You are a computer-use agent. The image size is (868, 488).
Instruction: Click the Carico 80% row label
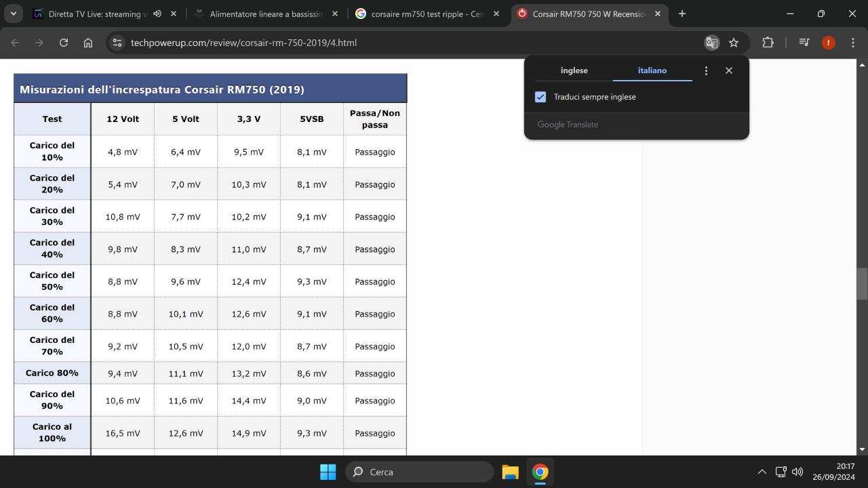tap(52, 373)
